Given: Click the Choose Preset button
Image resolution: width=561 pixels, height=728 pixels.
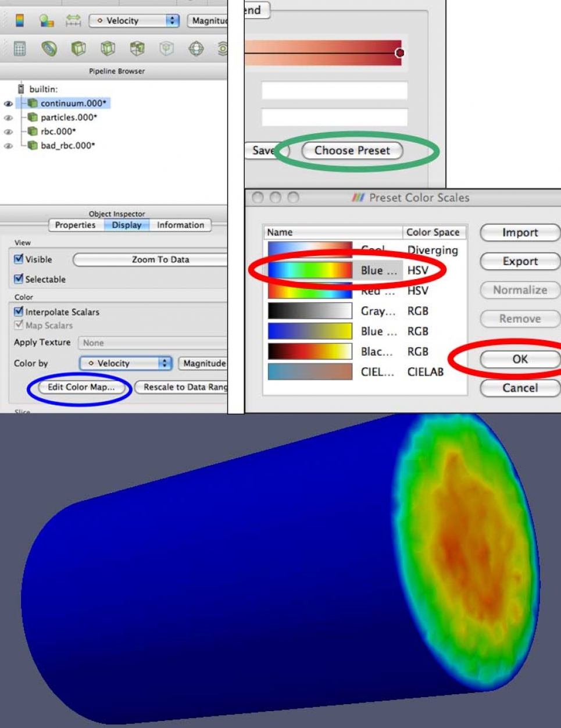Looking at the screenshot, I should pos(352,151).
